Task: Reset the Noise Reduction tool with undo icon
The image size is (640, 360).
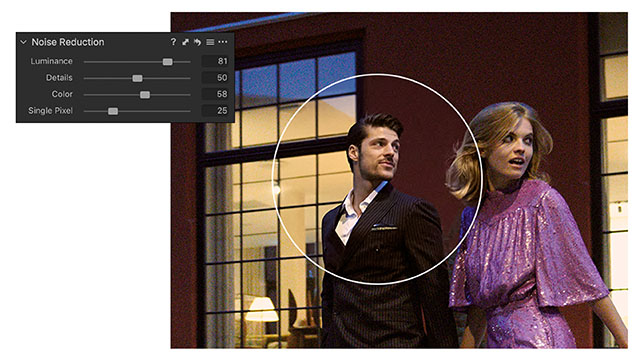Action: pyautogui.click(x=198, y=42)
